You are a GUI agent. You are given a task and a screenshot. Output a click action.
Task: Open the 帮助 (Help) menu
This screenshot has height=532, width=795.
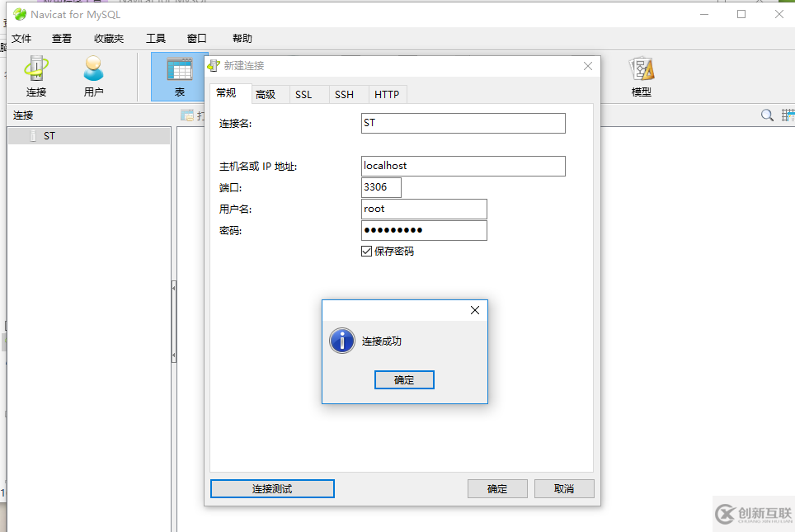tap(241, 38)
